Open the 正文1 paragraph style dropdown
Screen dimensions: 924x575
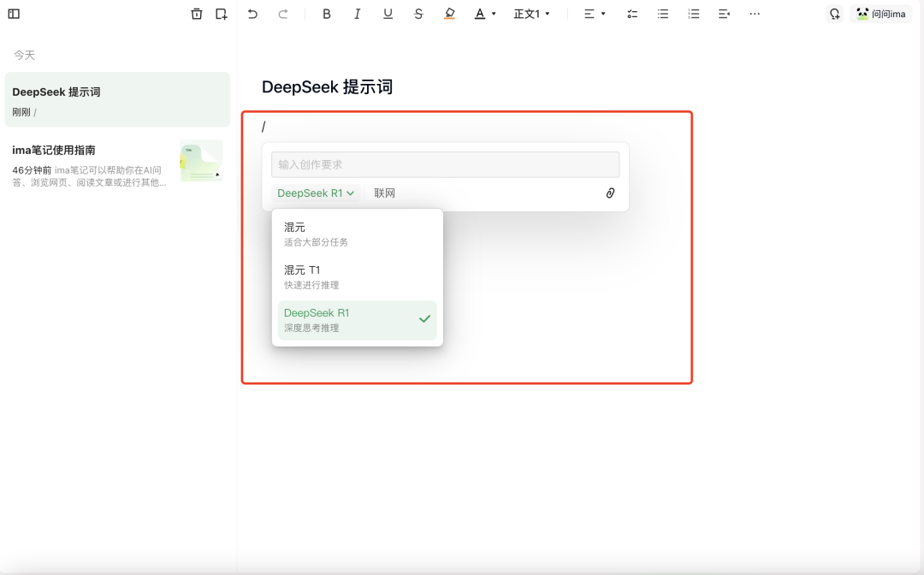[531, 14]
